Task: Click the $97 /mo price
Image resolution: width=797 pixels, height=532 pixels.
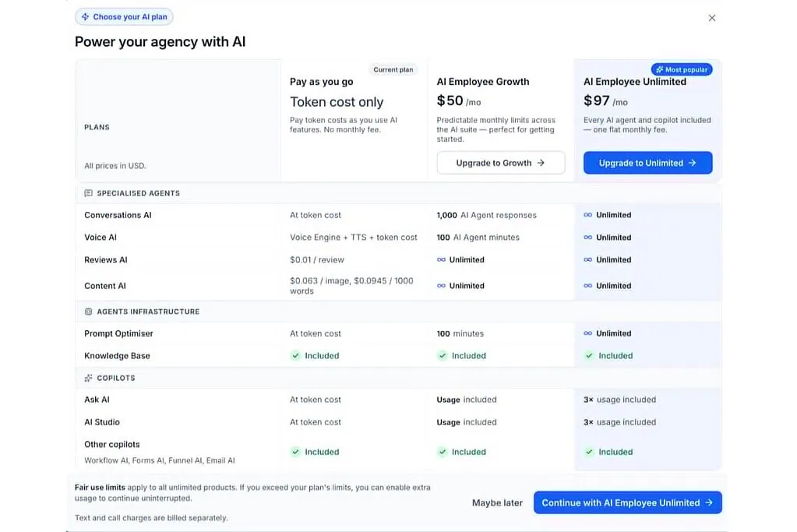Action: (x=605, y=100)
